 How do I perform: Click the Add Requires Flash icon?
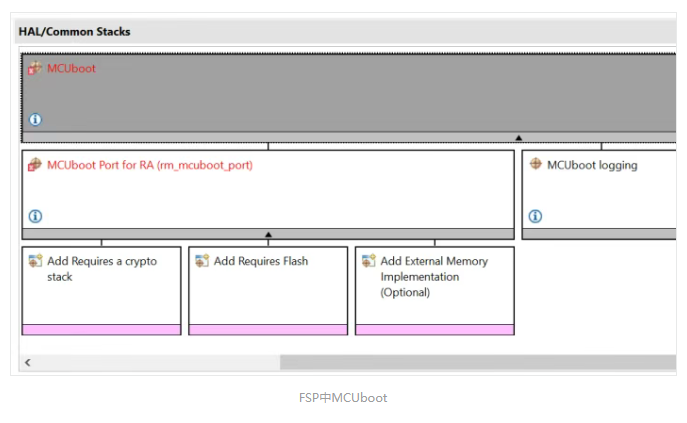[x=202, y=260]
